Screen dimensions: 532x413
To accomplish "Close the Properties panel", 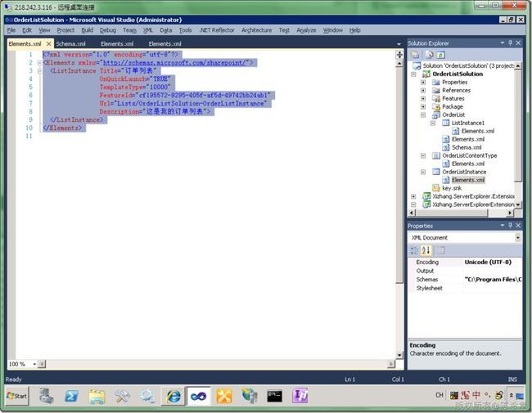I will (x=518, y=226).
